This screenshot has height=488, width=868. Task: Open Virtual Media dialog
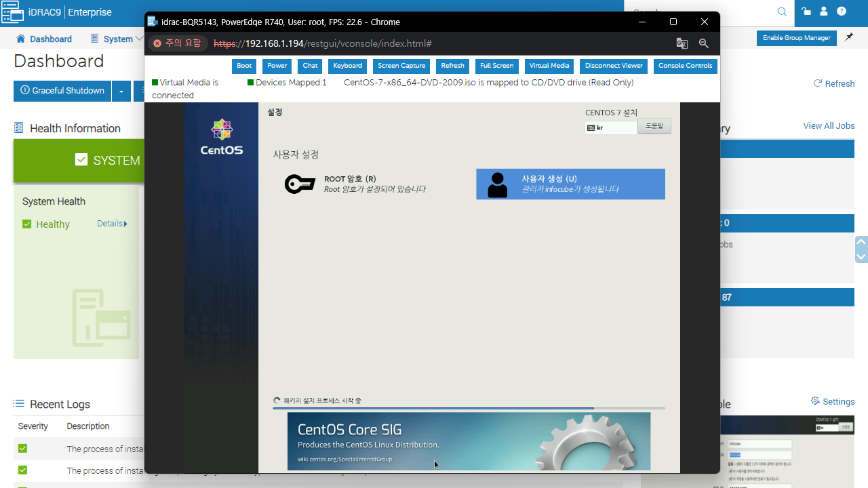[549, 66]
